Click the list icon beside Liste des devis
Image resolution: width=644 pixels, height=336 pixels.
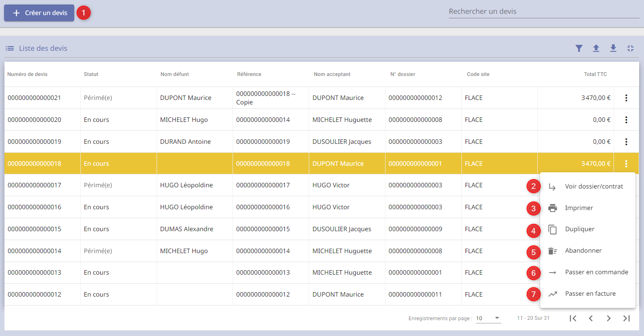[x=10, y=48]
